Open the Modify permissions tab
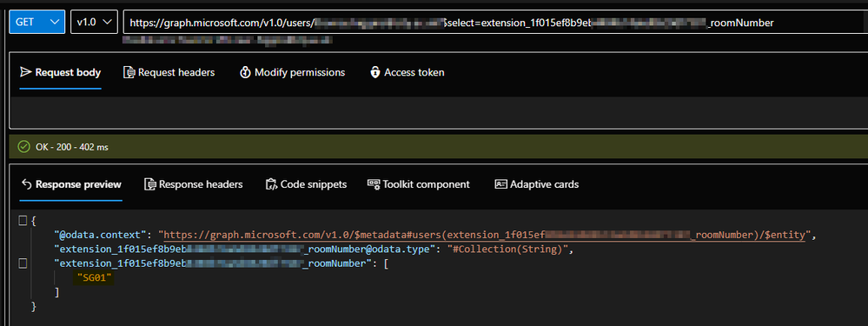 pos(292,72)
